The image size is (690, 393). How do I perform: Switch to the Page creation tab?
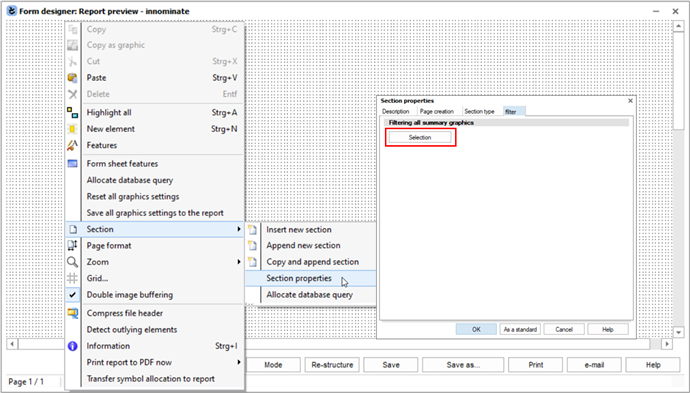[437, 112]
